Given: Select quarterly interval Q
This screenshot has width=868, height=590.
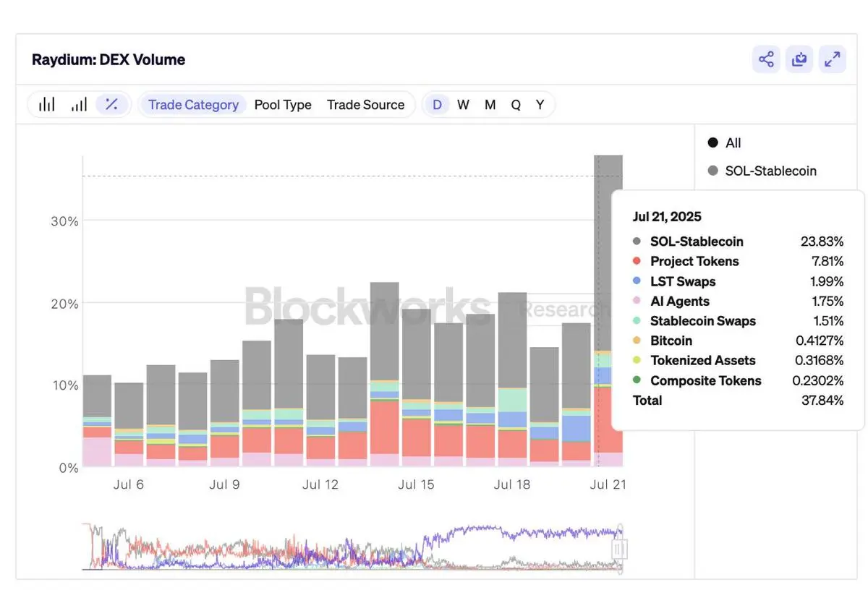Looking at the screenshot, I should (516, 105).
